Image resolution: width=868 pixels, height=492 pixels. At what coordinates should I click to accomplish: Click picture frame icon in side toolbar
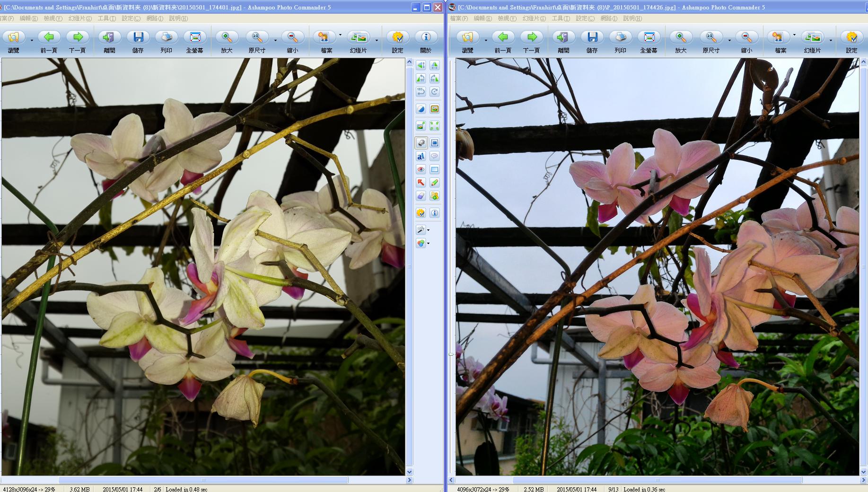point(434,109)
